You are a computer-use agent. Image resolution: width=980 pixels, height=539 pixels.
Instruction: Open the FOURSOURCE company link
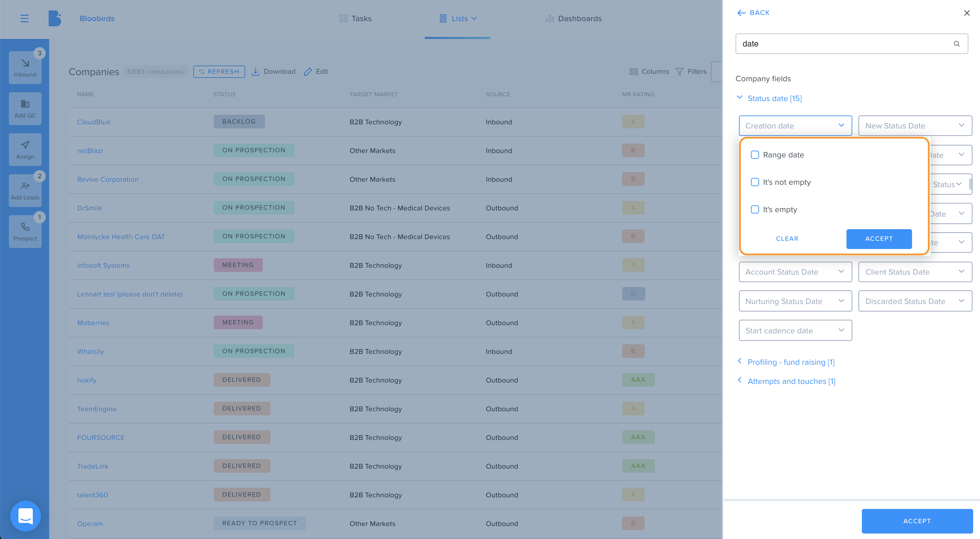pyautogui.click(x=101, y=437)
